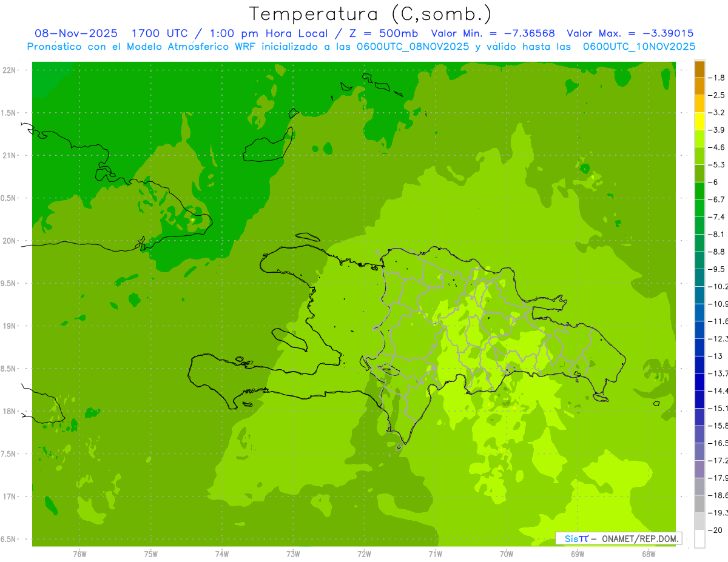Click the legend value "-9.5"

coord(717,269)
